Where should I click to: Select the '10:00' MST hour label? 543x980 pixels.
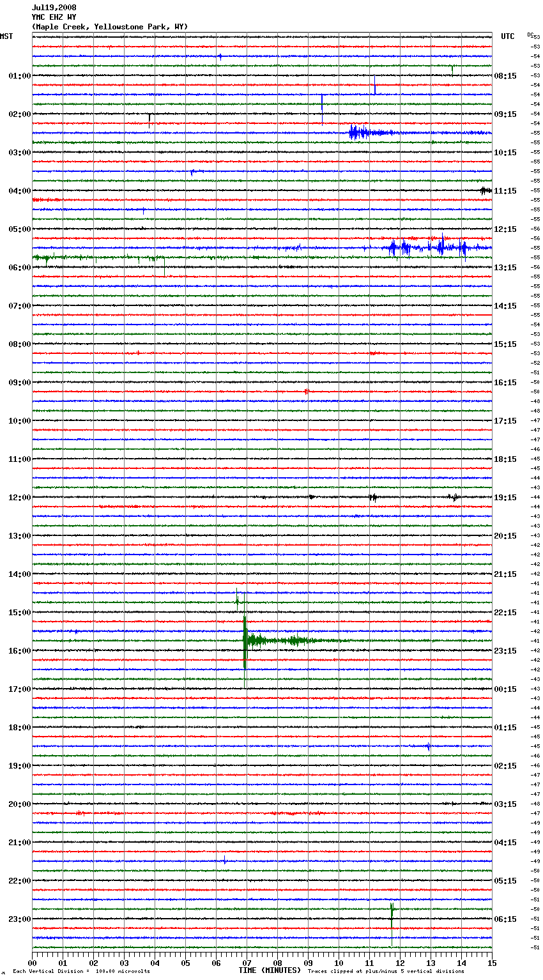(x=19, y=421)
